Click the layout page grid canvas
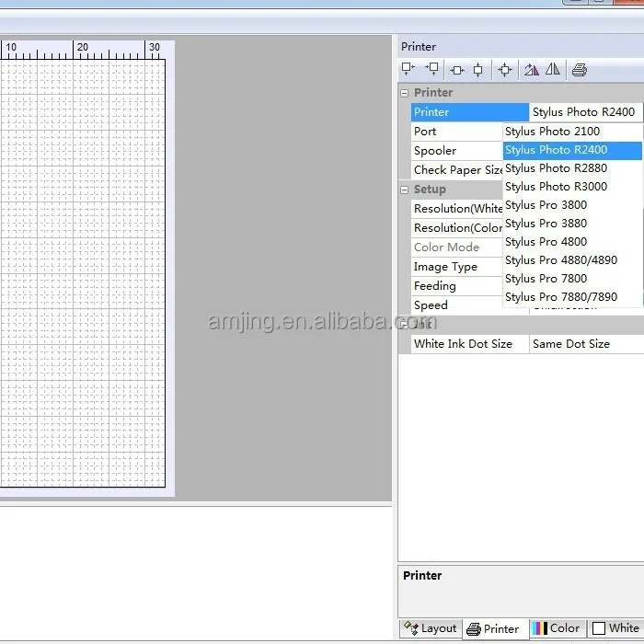Image resolution: width=644 pixels, height=644 pixels. click(82, 273)
